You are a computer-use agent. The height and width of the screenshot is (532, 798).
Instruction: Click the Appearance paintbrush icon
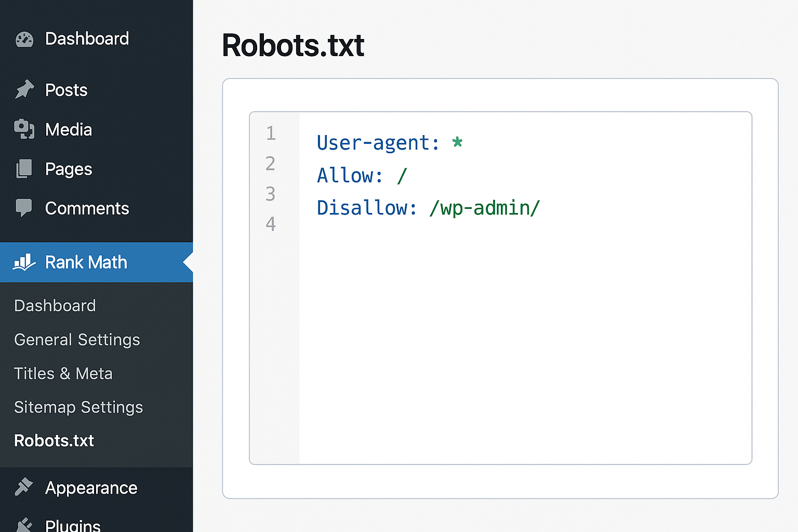tap(24, 487)
